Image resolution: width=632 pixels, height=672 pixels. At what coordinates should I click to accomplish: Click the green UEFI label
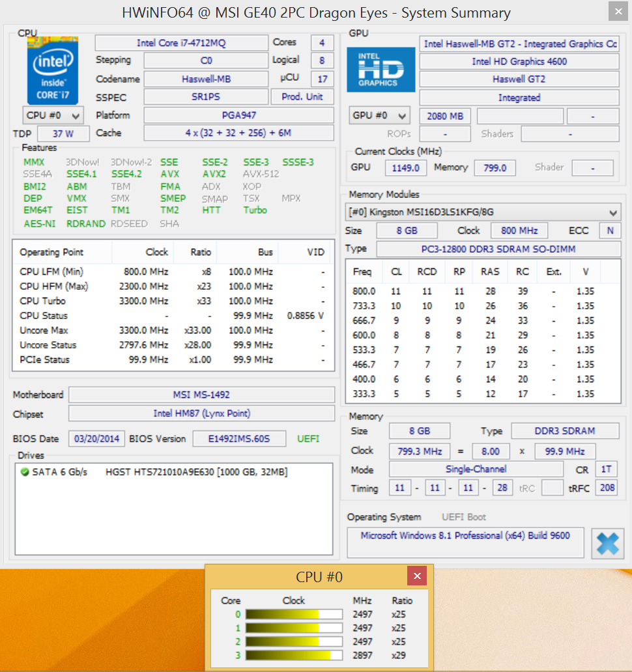308,439
